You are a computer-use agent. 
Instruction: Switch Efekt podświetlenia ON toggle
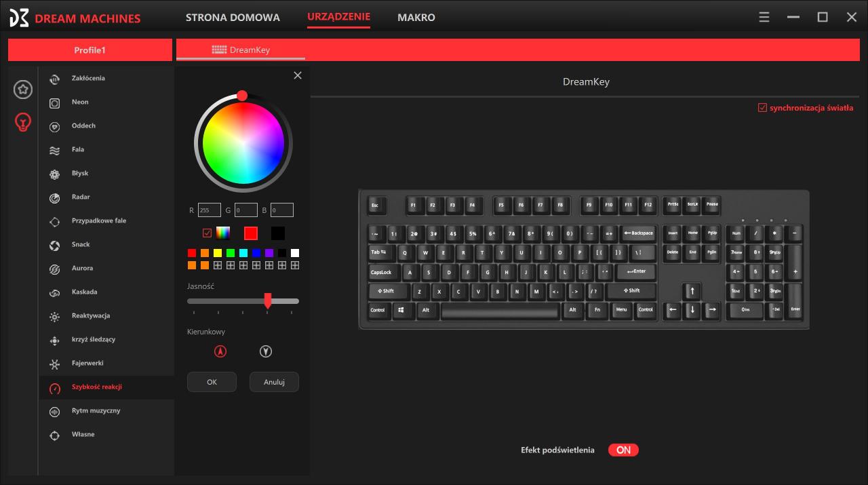(x=623, y=450)
